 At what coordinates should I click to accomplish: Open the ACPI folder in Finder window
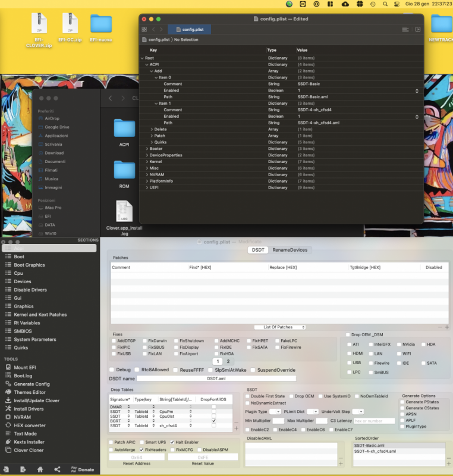click(124, 133)
